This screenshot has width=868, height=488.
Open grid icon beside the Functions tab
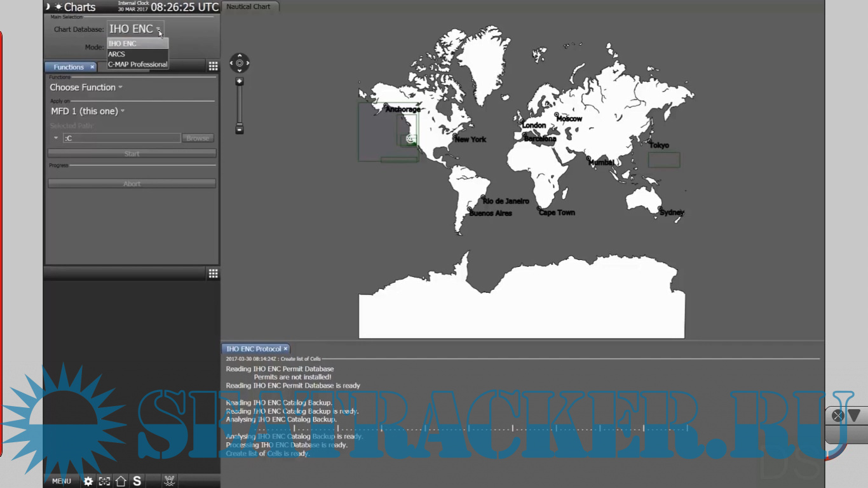pos(213,67)
